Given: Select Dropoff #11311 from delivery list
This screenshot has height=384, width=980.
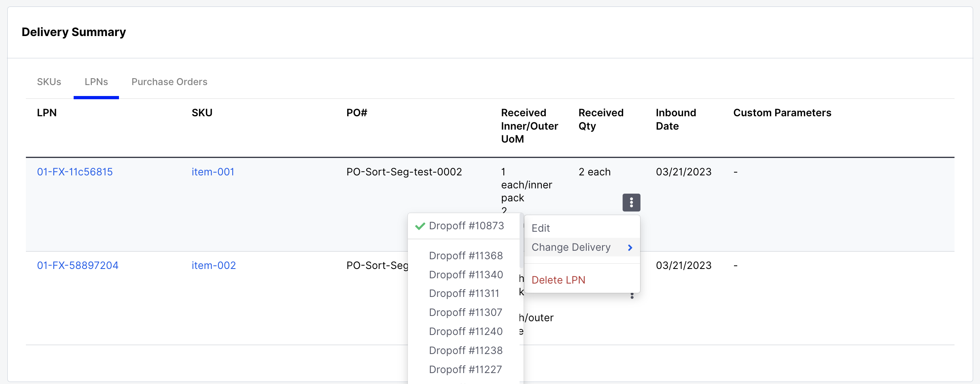Looking at the screenshot, I should (464, 293).
